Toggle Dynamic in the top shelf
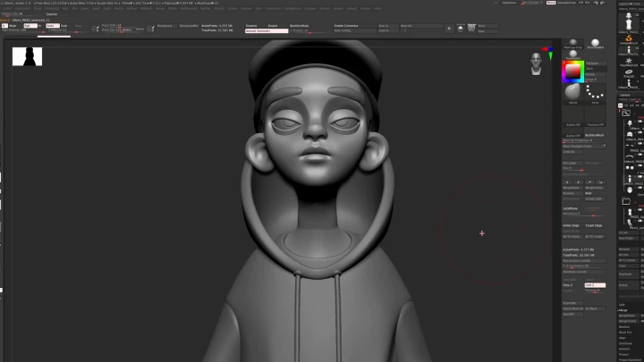Image resolution: width=644 pixels, height=362 pixels. coord(251,25)
